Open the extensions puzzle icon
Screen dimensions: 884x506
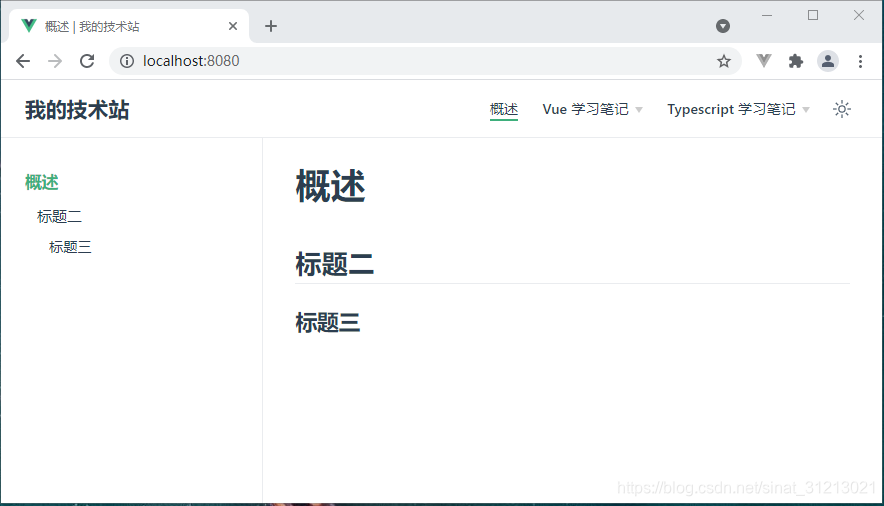pyautogui.click(x=795, y=61)
